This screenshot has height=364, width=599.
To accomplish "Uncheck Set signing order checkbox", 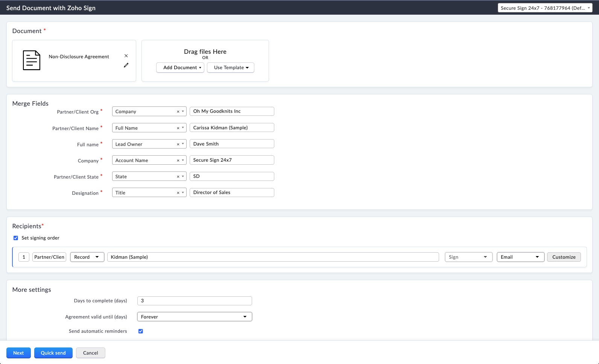I will point(16,238).
